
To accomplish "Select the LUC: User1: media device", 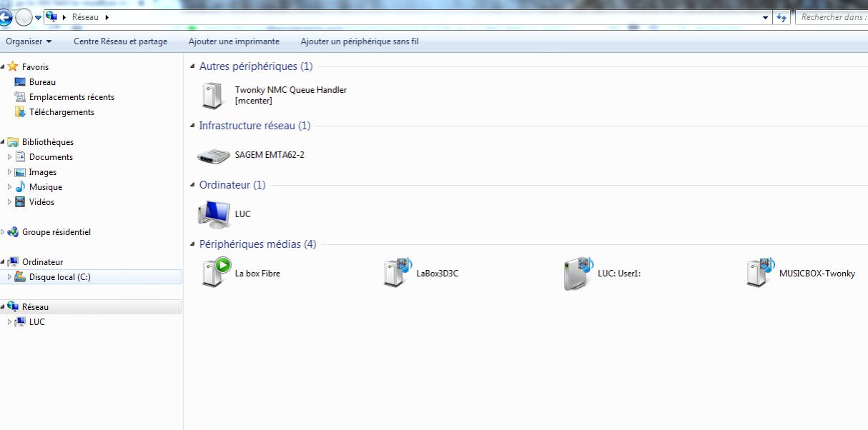I will pos(602,274).
